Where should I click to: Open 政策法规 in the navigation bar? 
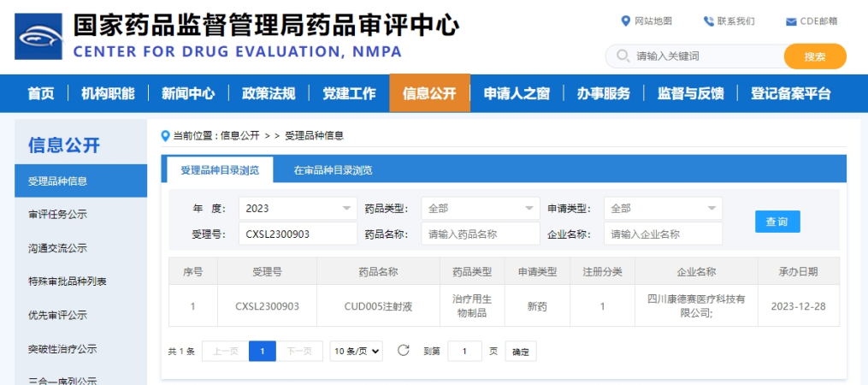click(x=269, y=93)
